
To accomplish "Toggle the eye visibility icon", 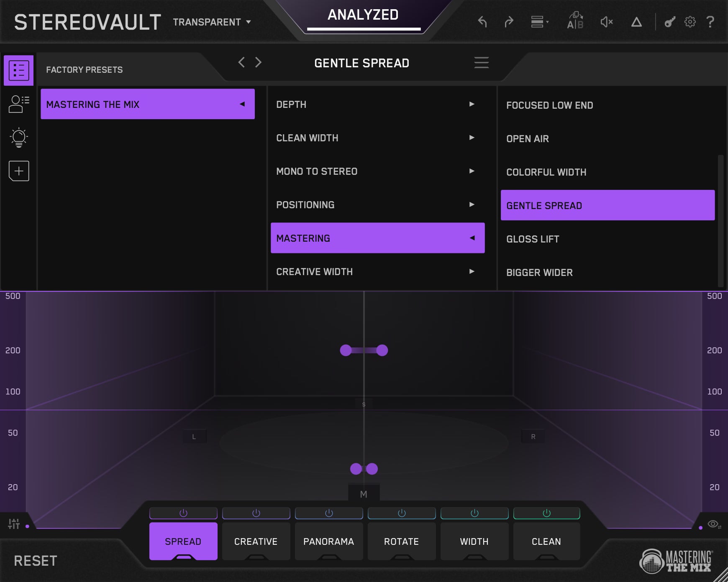I will 713,524.
